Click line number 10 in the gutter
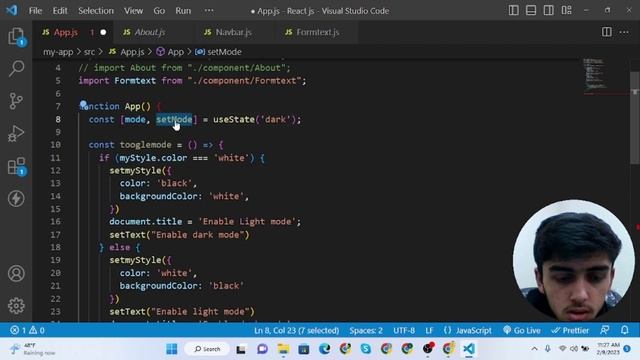 56,145
